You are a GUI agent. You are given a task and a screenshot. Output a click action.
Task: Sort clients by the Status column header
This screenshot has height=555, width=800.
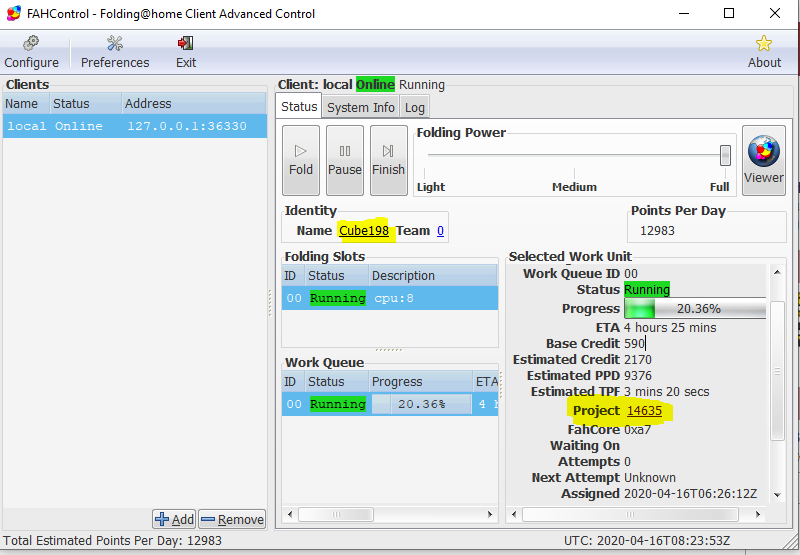(x=86, y=104)
